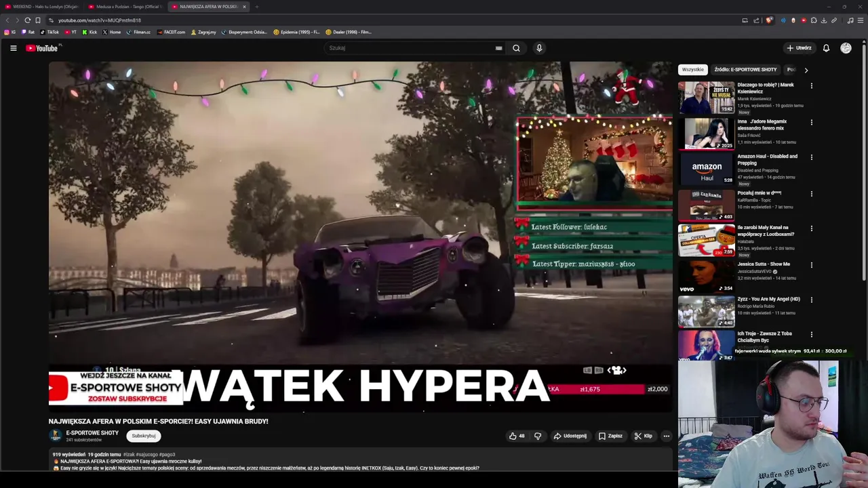
Task: Open the account avatar menu
Action: pos(846,48)
